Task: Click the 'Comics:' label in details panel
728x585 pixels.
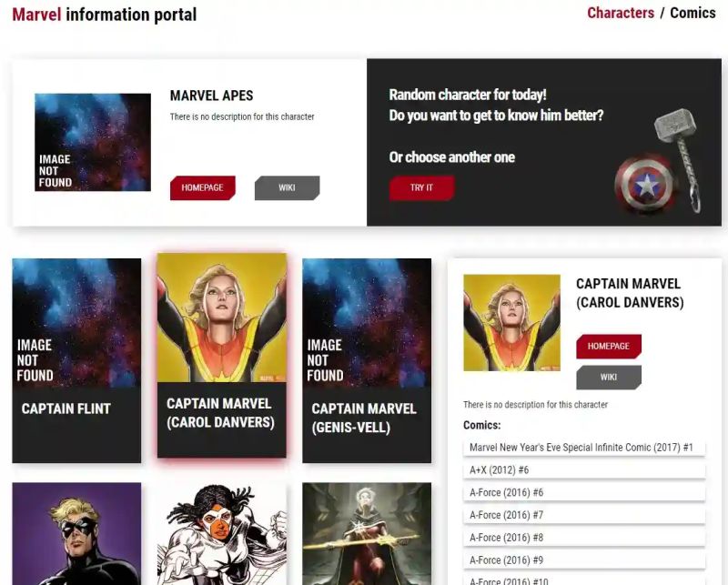Action: coord(482,425)
